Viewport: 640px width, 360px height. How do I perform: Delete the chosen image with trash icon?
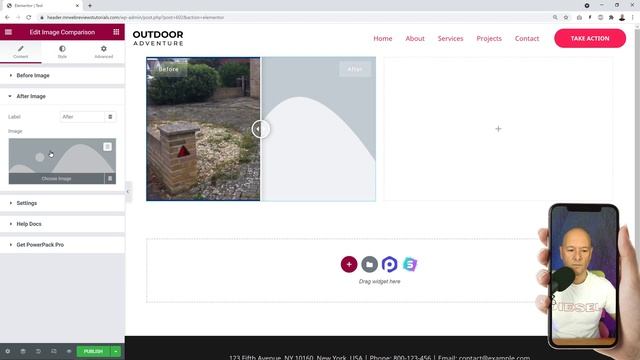pos(110,179)
